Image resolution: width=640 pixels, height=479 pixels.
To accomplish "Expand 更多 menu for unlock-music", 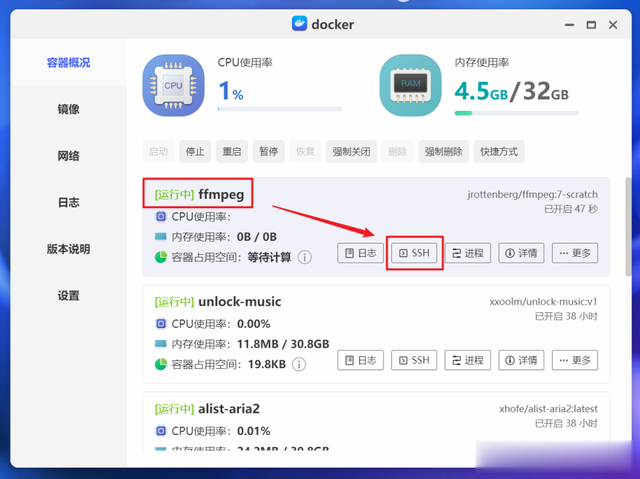I will click(x=575, y=360).
